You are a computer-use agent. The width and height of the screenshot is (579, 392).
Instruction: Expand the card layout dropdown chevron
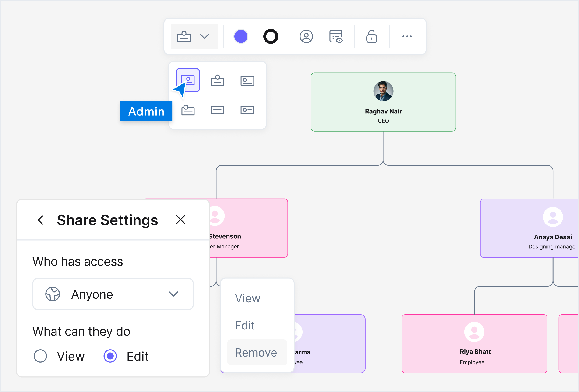(x=204, y=36)
